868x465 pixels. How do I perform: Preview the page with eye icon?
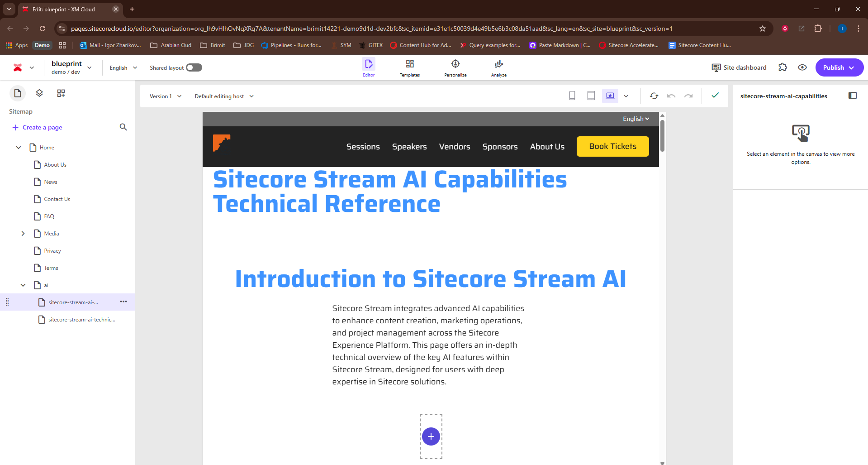point(802,67)
